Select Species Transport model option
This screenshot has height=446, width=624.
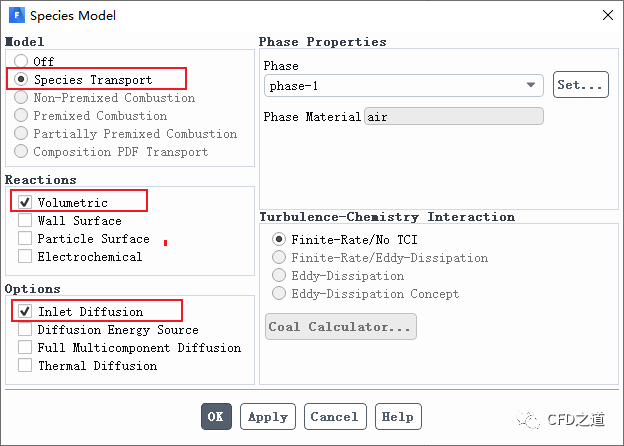tap(21, 80)
